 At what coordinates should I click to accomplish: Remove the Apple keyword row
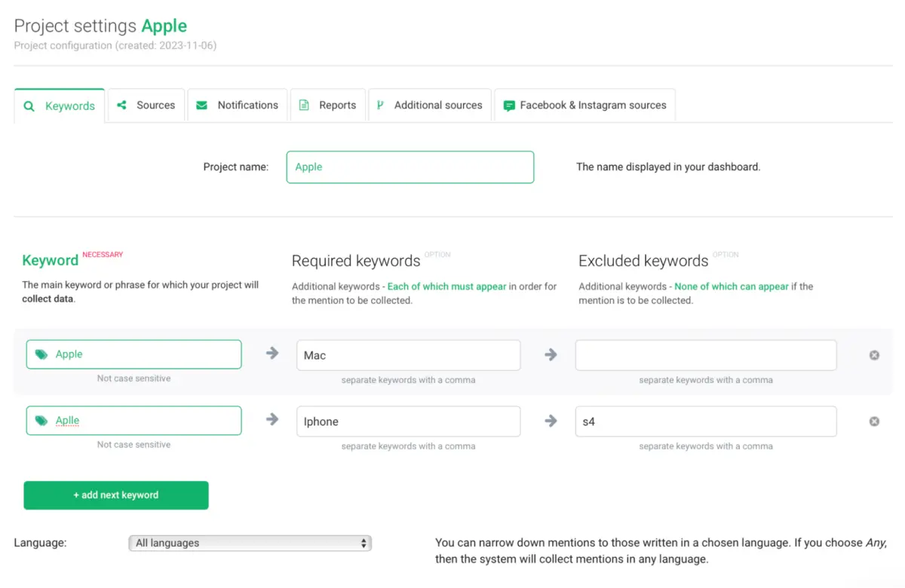[874, 355]
